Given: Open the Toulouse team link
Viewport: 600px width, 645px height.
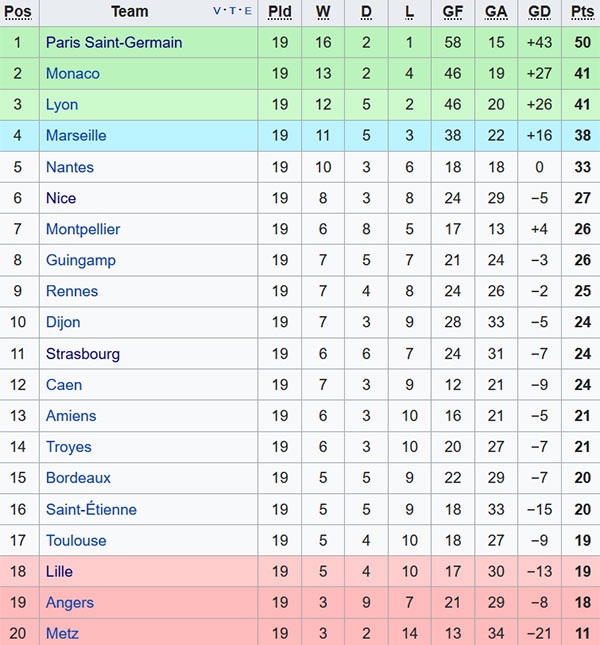Looking at the screenshot, I should (x=76, y=540).
